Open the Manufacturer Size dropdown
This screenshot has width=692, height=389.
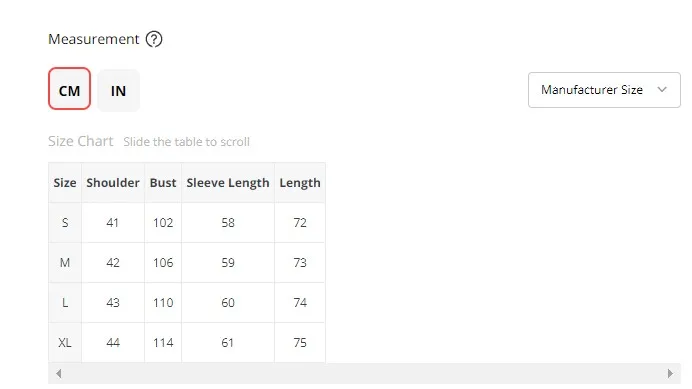pyautogui.click(x=604, y=90)
